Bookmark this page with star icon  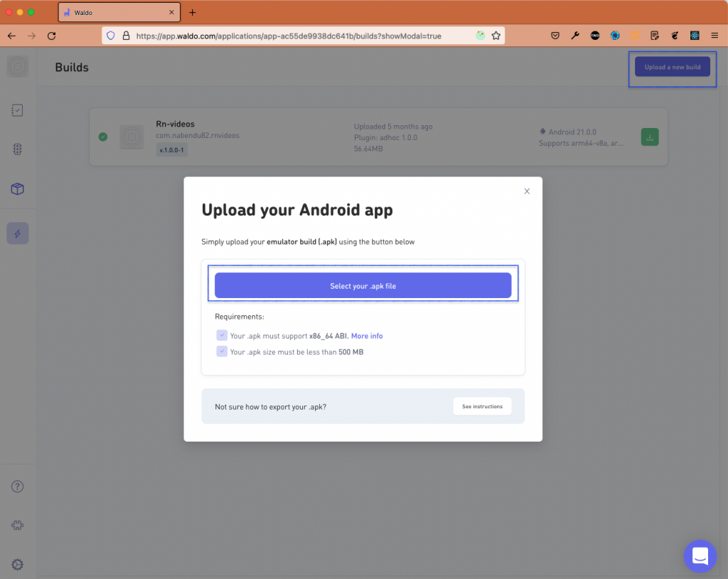[496, 36]
